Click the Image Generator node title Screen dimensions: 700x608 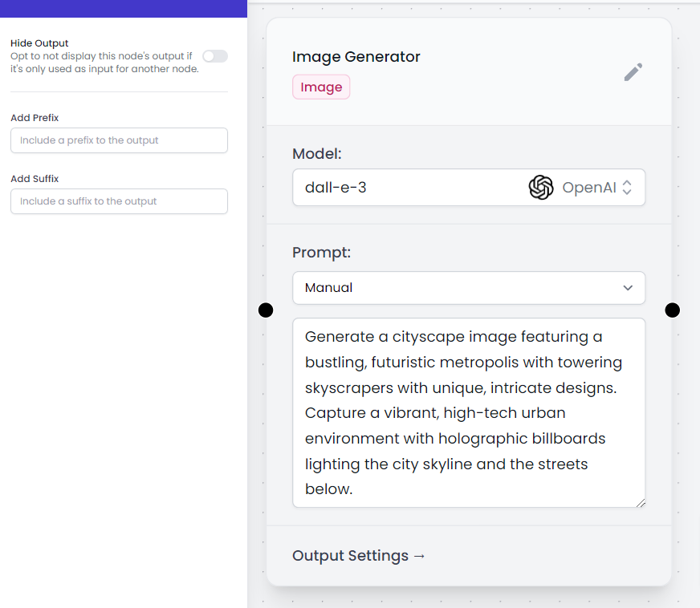[356, 57]
